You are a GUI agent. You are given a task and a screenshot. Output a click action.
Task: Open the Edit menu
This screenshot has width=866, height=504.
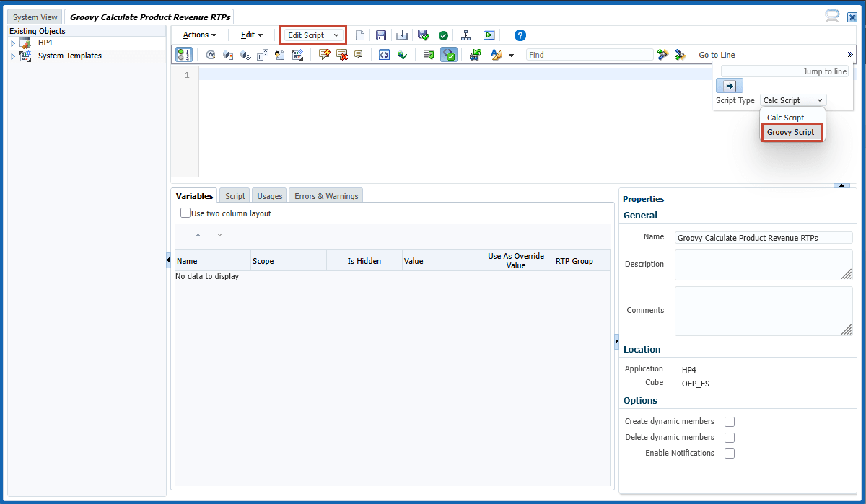coord(251,35)
